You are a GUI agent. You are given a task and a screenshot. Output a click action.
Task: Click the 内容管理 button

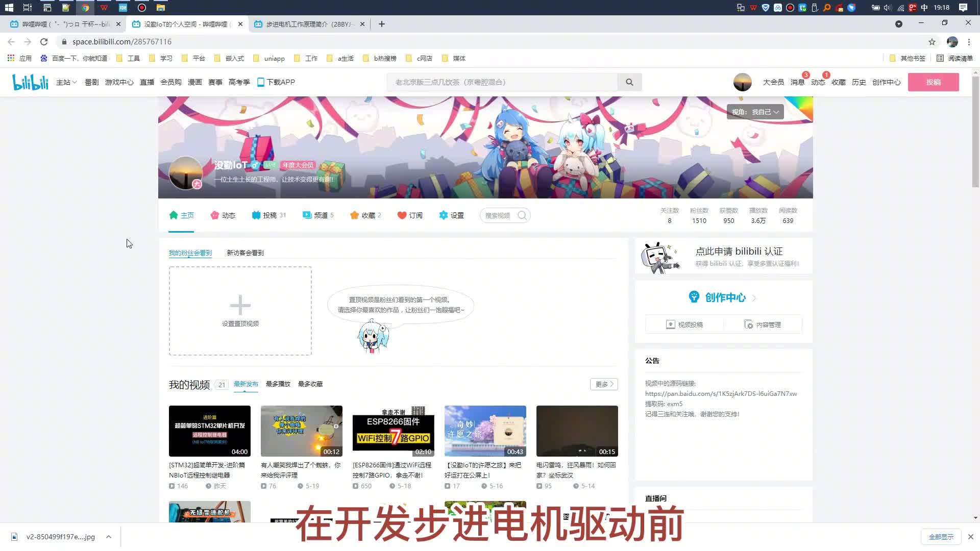pyautogui.click(x=763, y=324)
